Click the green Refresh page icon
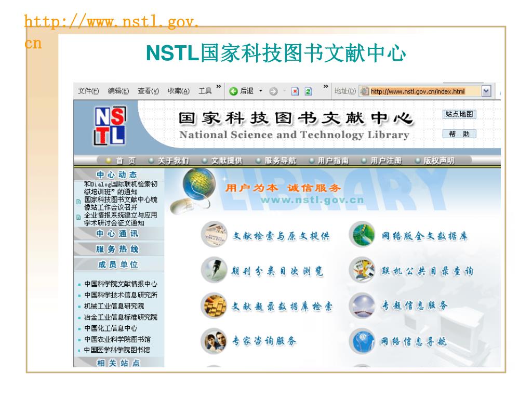The image size is (532, 399). click(x=308, y=91)
